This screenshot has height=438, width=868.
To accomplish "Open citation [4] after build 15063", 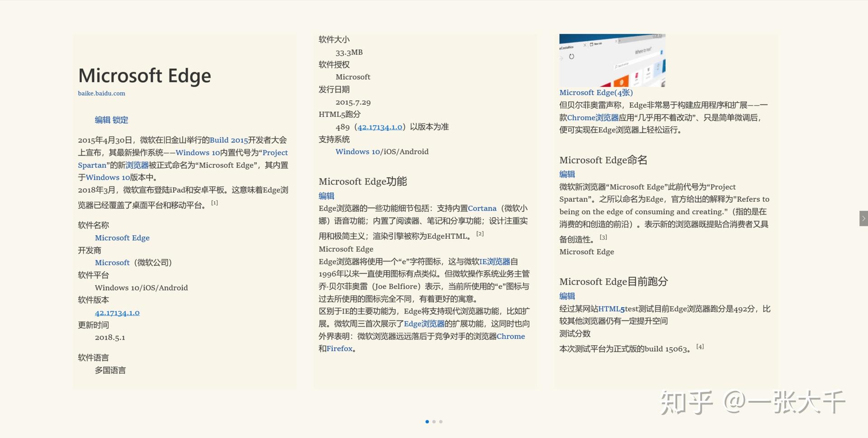I will click(x=700, y=347).
